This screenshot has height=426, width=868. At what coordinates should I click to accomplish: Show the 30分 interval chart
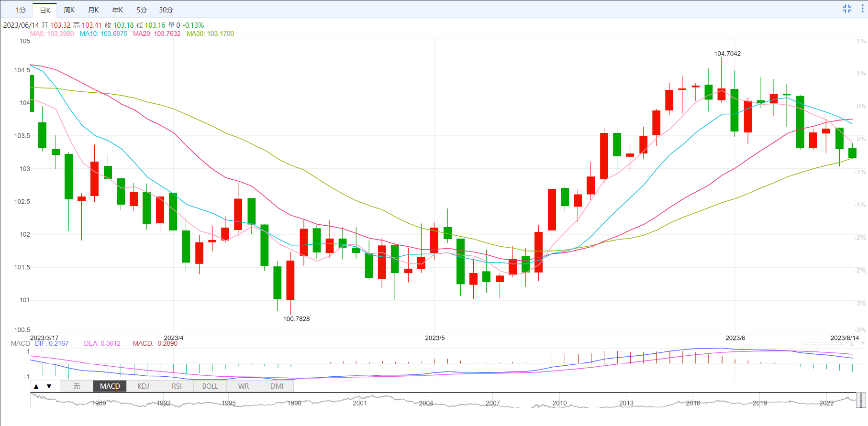166,10
